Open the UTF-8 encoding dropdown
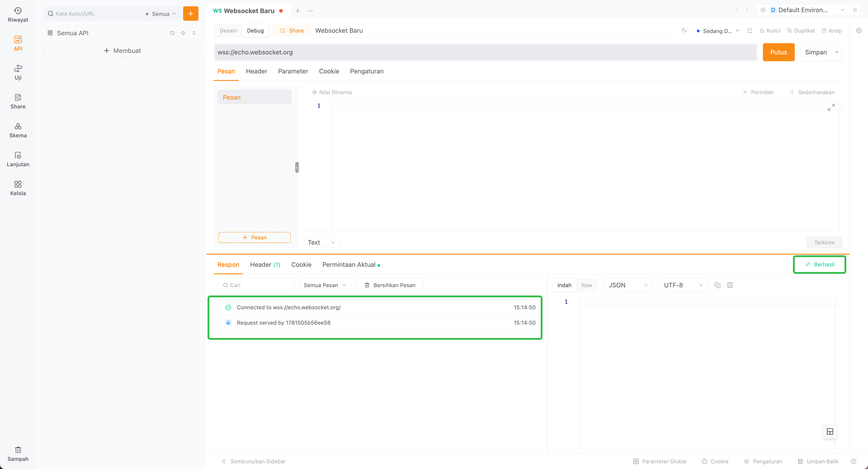Image resolution: width=868 pixels, height=469 pixels. 683,285
